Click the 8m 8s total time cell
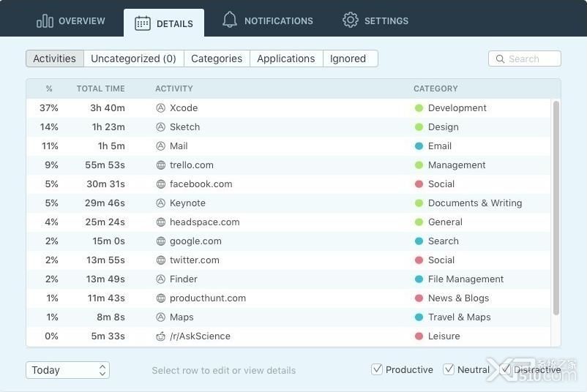The height and width of the screenshot is (392, 587). click(111, 317)
